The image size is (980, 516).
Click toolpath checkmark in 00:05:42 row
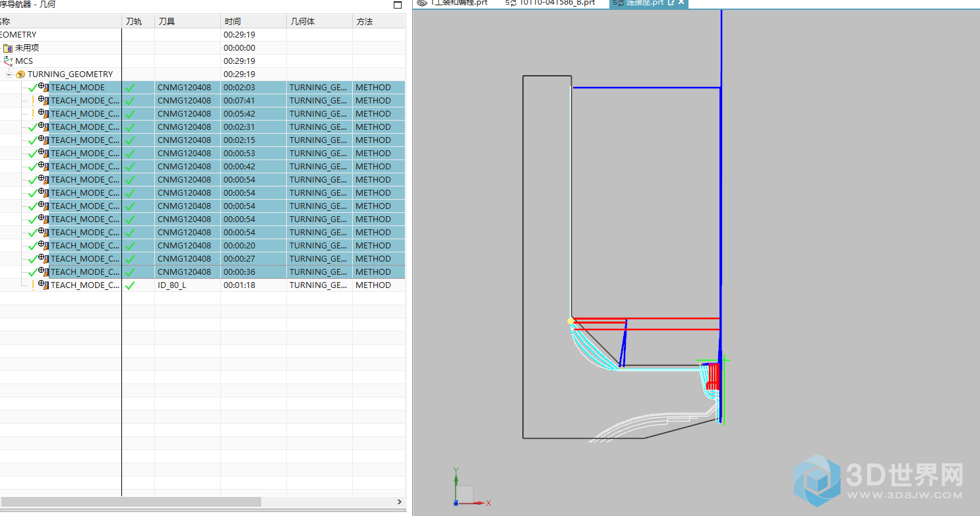click(x=130, y=114)
